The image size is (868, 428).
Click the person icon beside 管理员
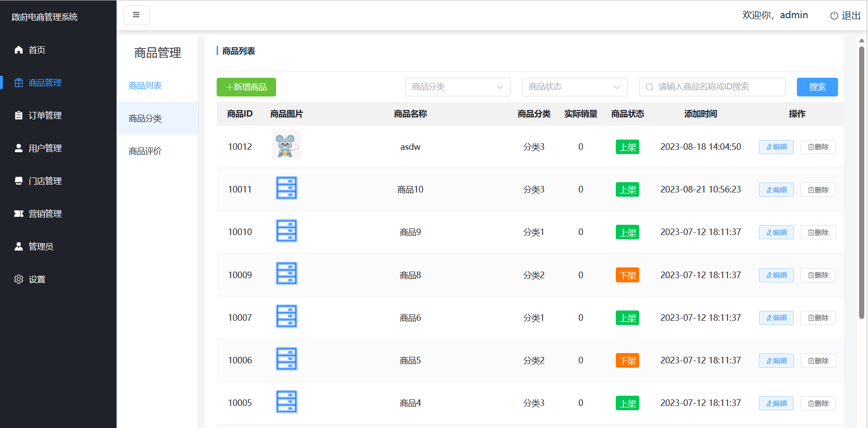coord(19,246)
